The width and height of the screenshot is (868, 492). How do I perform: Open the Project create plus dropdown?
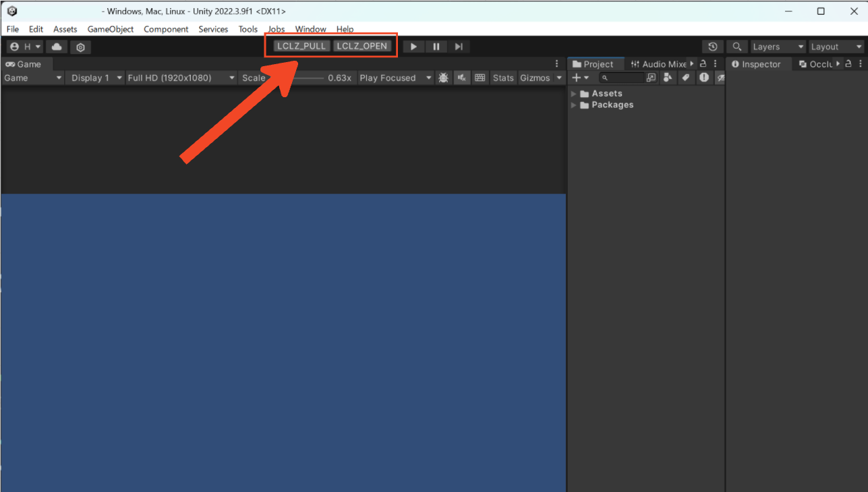tap(581, 78)
